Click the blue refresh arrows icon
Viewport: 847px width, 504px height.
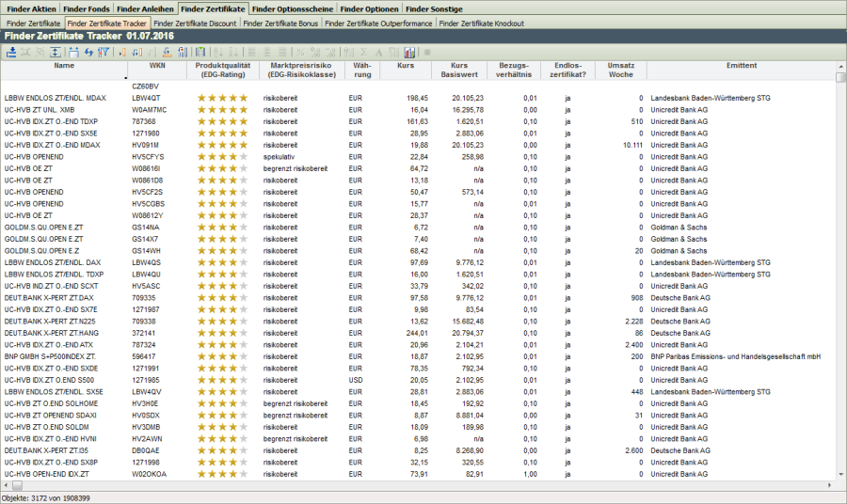point(88,52)
